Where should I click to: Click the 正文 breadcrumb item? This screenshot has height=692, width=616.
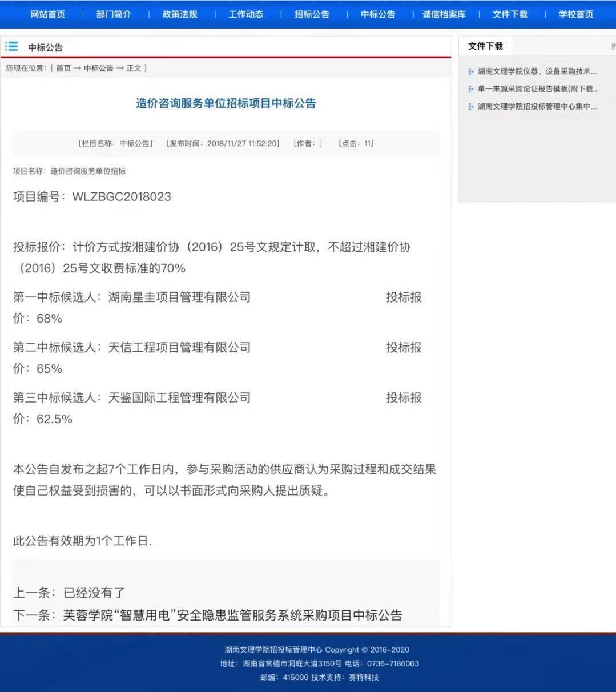(134, 68)
